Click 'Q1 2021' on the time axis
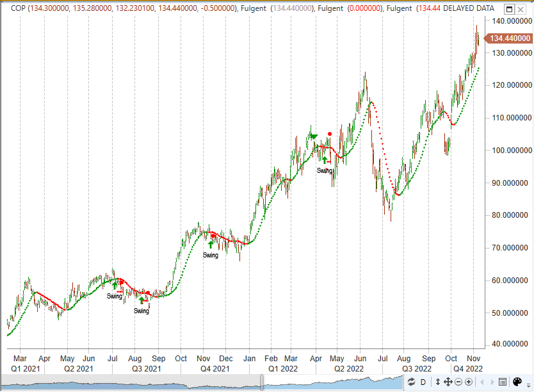Image resolution: width=534 pixels, height=392 pixels. pos(26,369)
